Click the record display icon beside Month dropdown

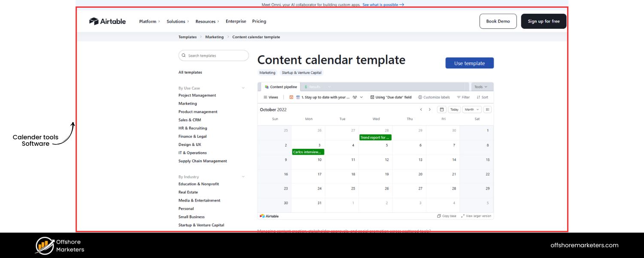coord(488,109)
